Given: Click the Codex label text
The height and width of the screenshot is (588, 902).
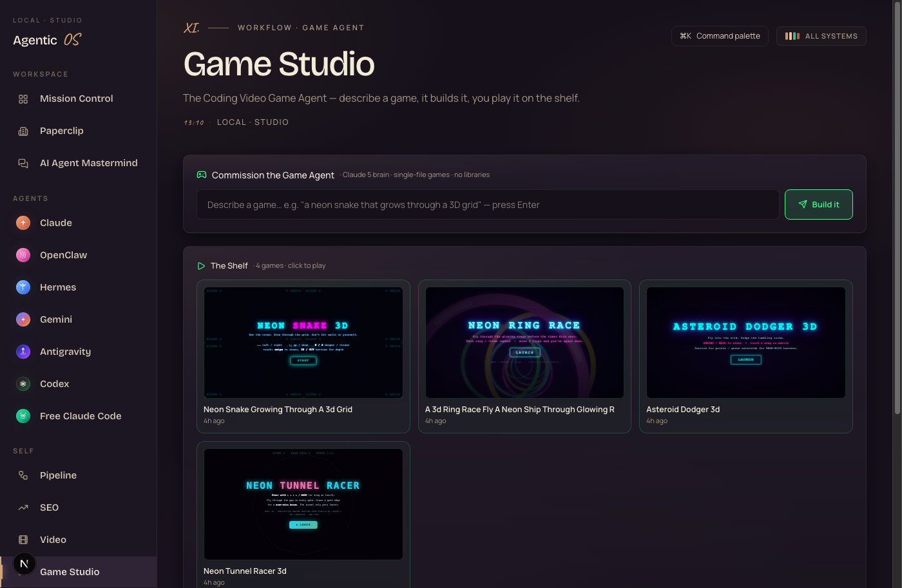Looking at the screenshot, I should 54,384.
